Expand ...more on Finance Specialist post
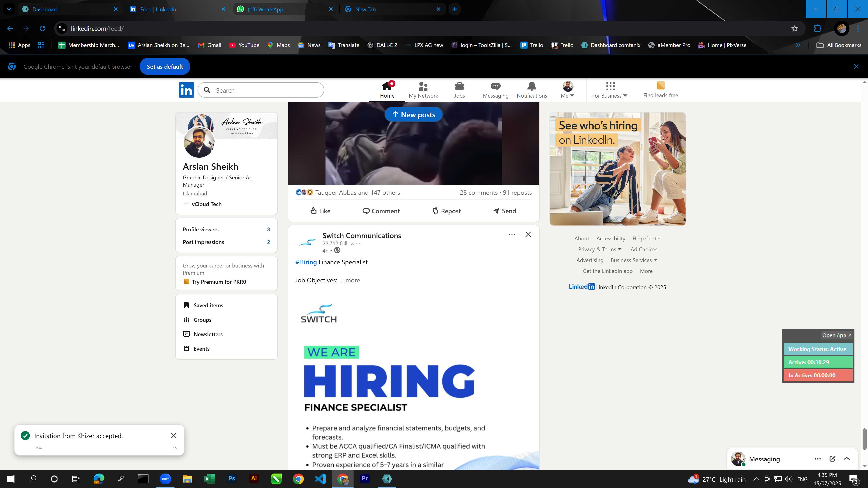Image resolution: width=868 pixels, height=488 pixels. [350, 280]
